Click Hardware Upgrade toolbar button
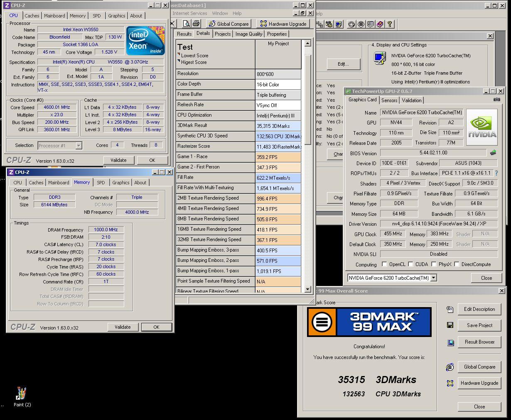Image resolution: width=511 pixels, height=420 pixels. pos(283,24)
